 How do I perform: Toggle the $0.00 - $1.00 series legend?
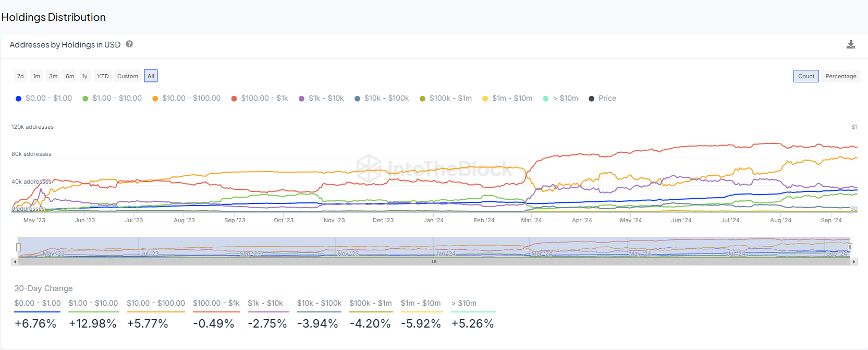point(44,98)
